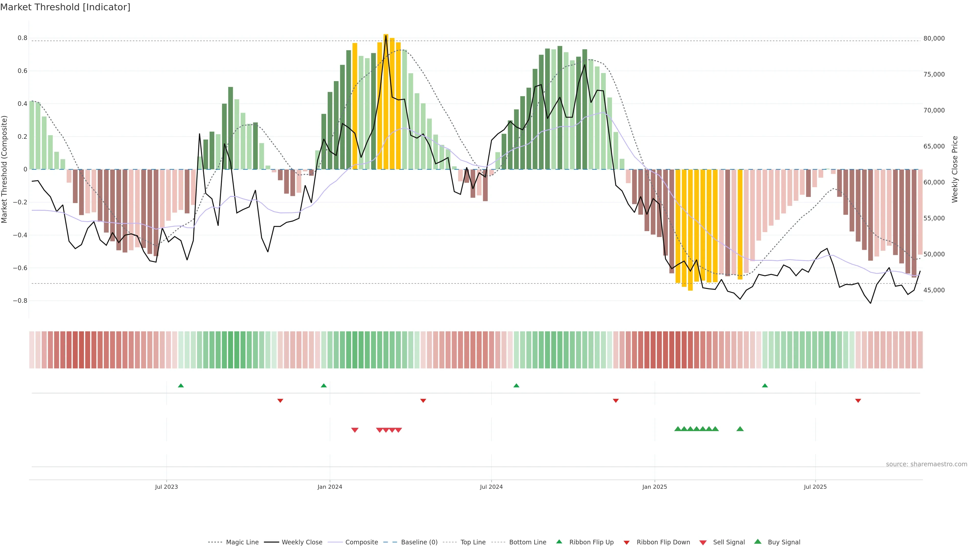Click the Sell Signal legend icon
Image resolution: width=980 pixels, height=551 pixels.
point(703,543)
